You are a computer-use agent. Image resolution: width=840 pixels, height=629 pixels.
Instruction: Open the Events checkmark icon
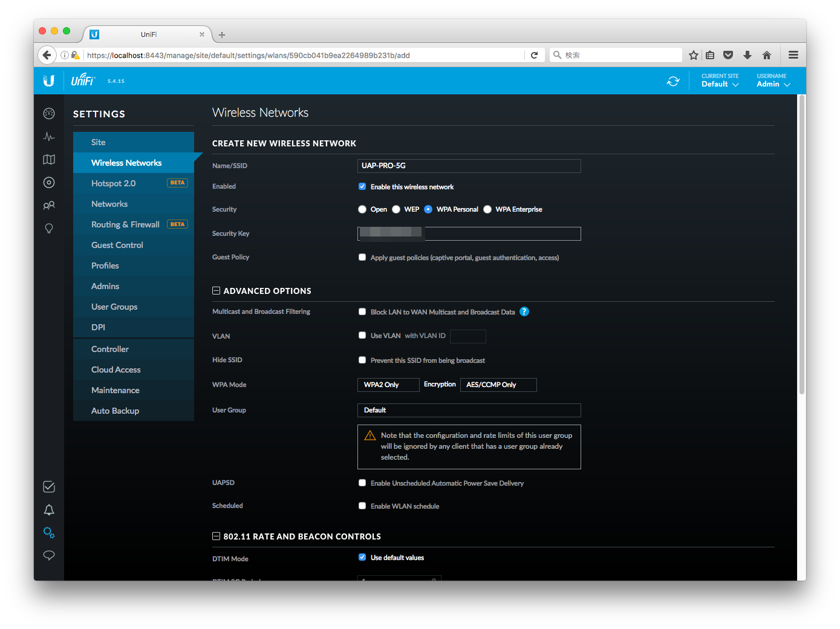49,487
